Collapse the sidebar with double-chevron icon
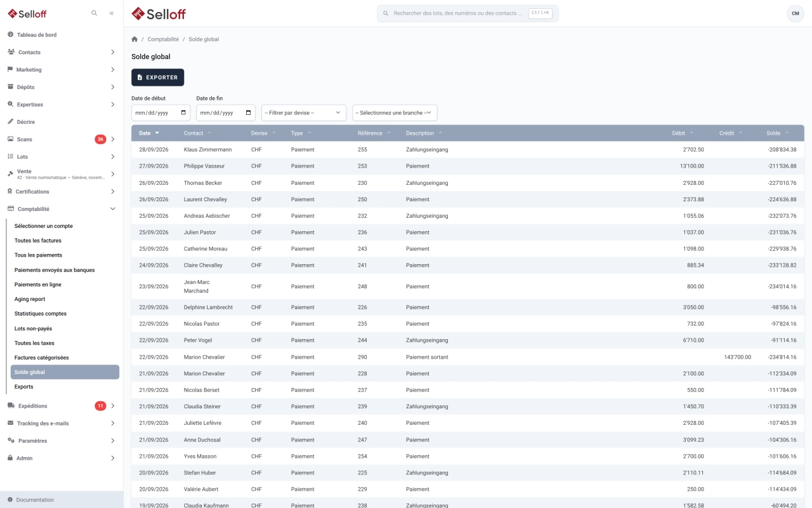Screen dimensions: 812x508 click(x=112, y=13)
